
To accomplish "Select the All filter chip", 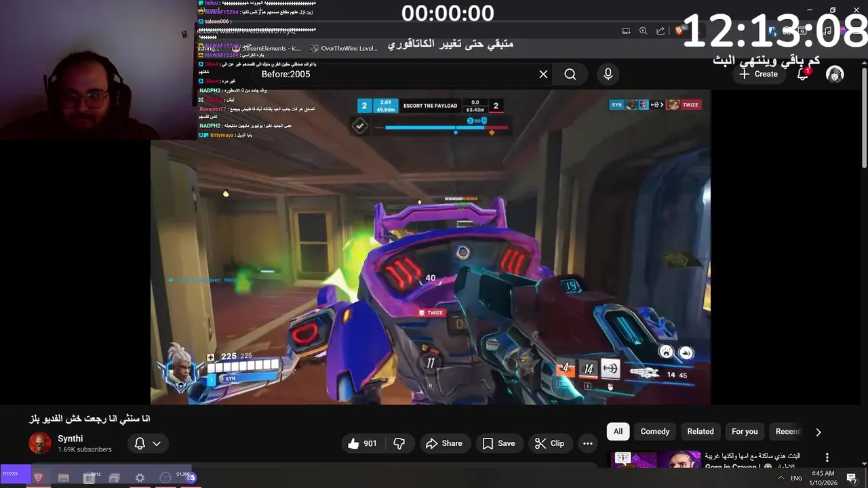I will (x=618, y=432).
